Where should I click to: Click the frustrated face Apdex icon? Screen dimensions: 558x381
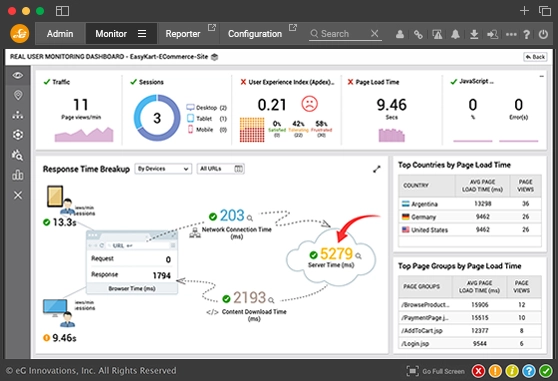coord(309,104)
